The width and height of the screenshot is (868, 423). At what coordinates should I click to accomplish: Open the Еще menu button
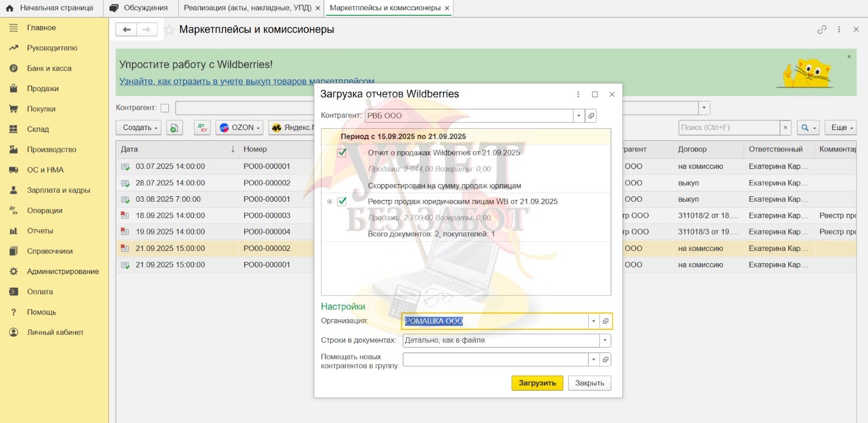tap(842, 128)
